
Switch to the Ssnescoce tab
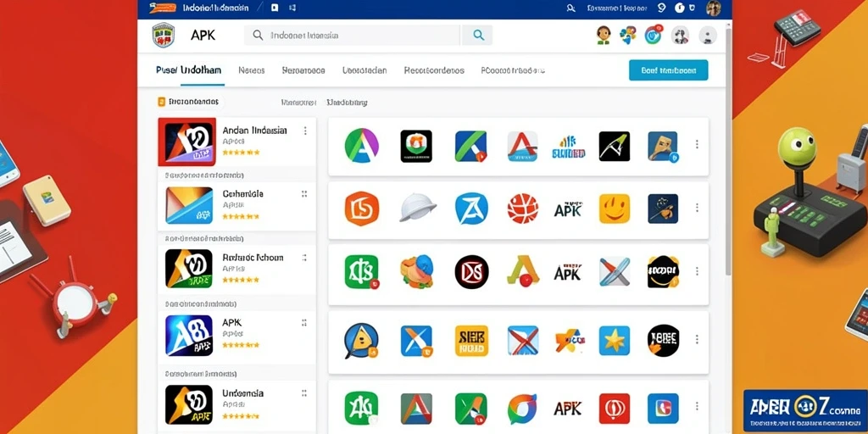(303, 70)
